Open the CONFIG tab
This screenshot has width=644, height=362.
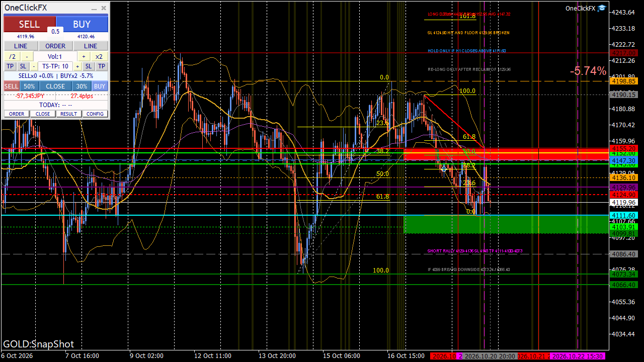95,114
